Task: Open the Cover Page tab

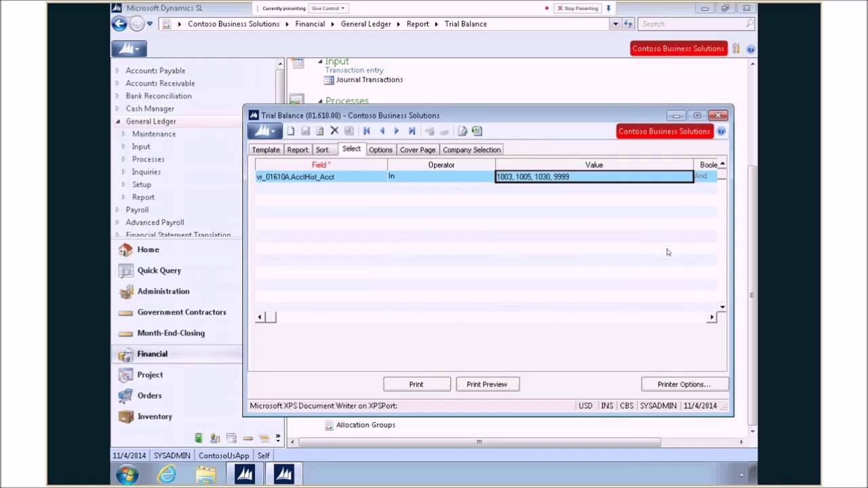Action: (x=418, y=150)
